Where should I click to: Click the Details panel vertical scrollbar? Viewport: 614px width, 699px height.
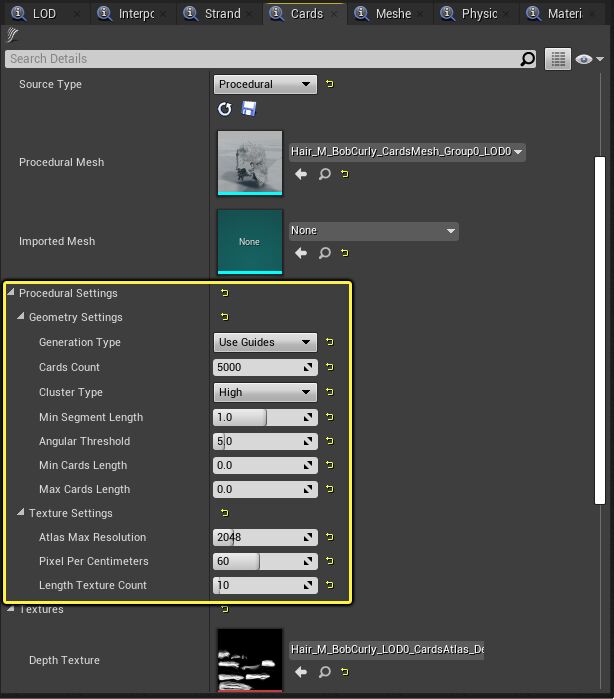[x=600, y=330]
